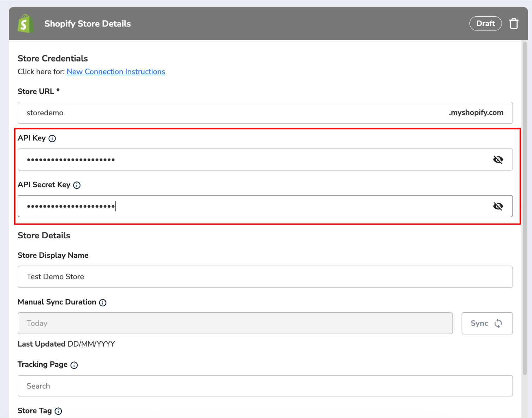Show info for Manual Sync Duration
This screenshot has width=532, height=418.
[x=103, y=303]
